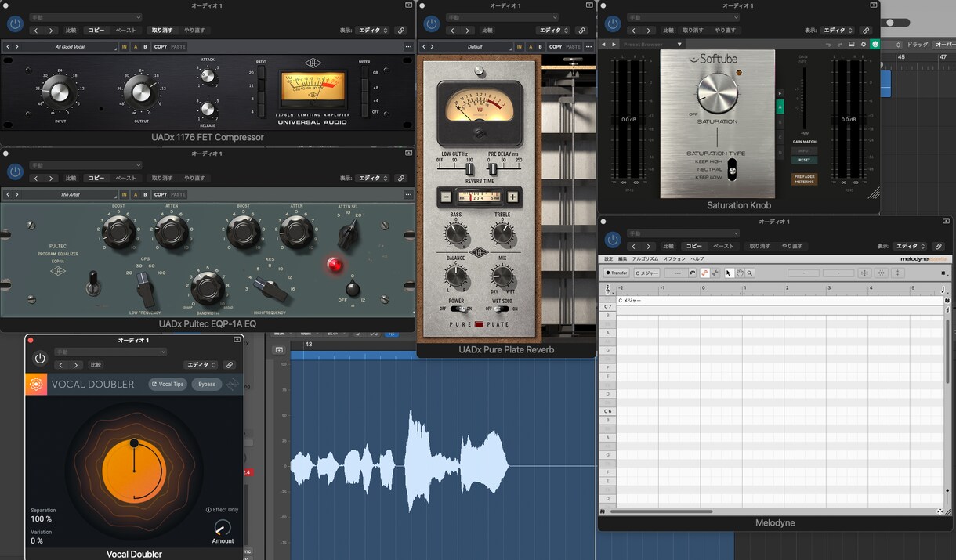Click link icon in Vocal Doubler header

pyautogui.click(x=230, y=365)
